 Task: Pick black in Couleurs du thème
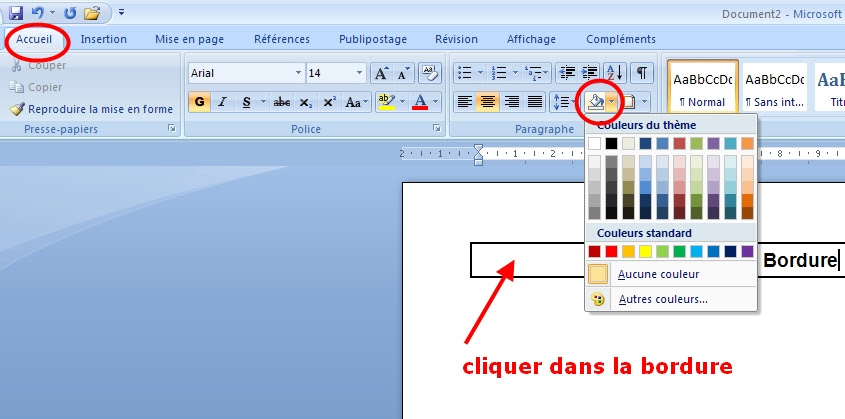coord(611,143)
